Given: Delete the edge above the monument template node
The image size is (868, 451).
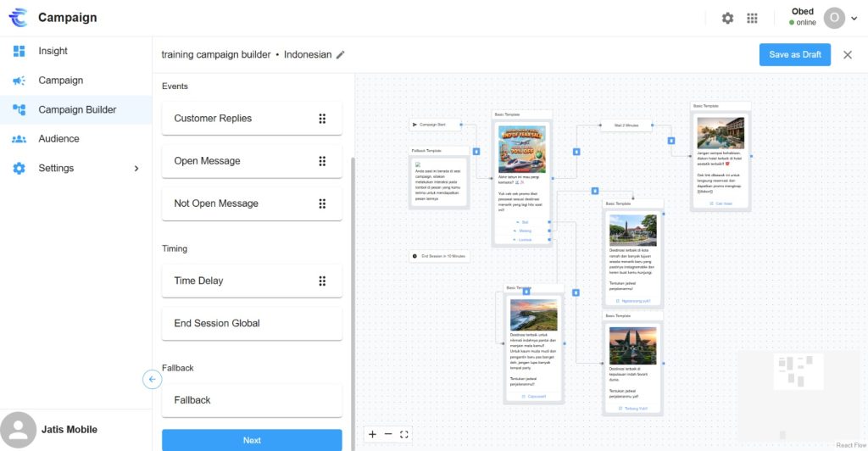Looking at the screenshot, I should coord(594,191).
